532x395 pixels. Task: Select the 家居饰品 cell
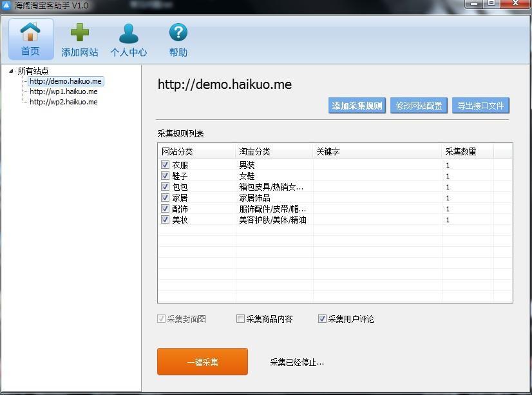point(254,197)
